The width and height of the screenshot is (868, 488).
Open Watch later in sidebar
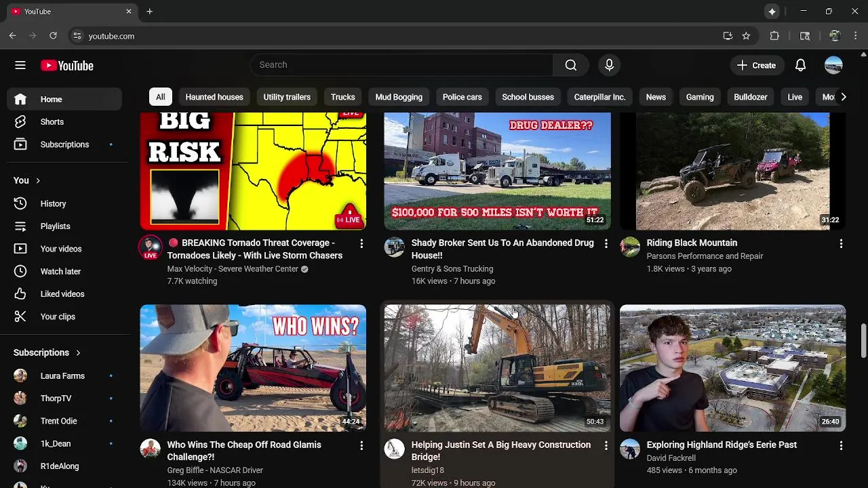point(64,271)
